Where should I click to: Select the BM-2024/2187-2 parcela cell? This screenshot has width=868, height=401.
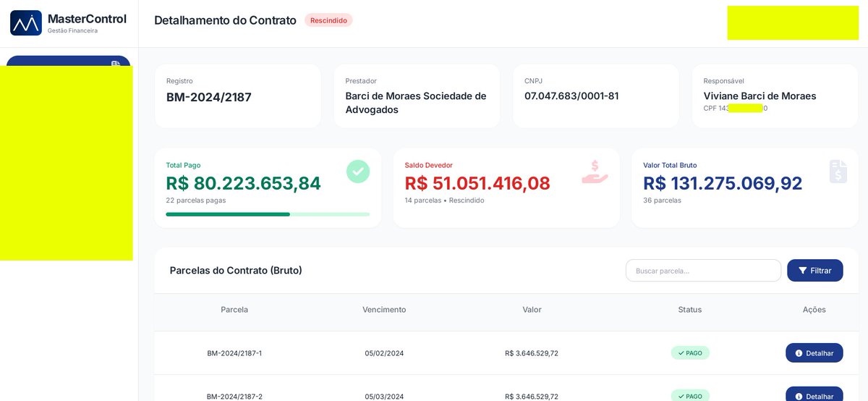234,397
